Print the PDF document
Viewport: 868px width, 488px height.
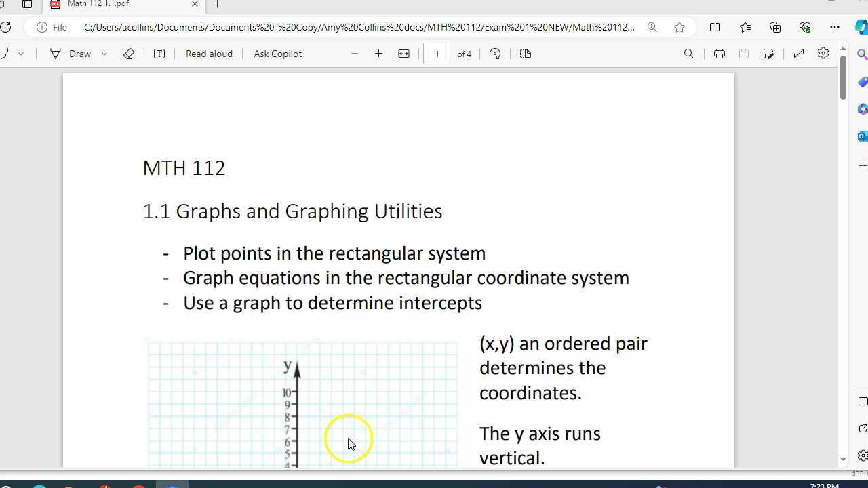click(719, 54)
